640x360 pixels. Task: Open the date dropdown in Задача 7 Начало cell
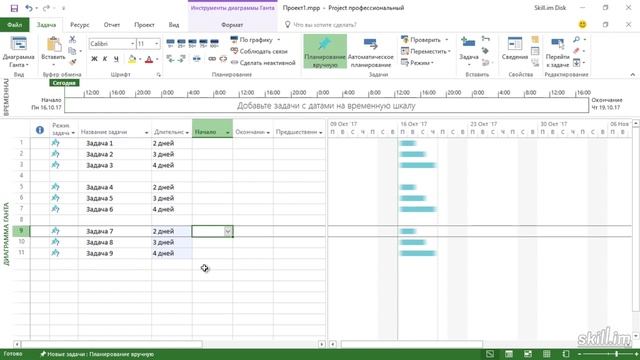tap(228, 231)
